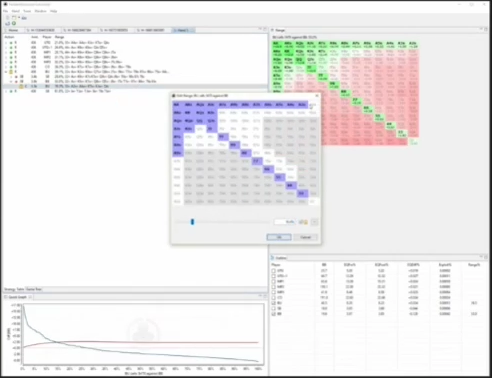Open the Hand menu

16,11
